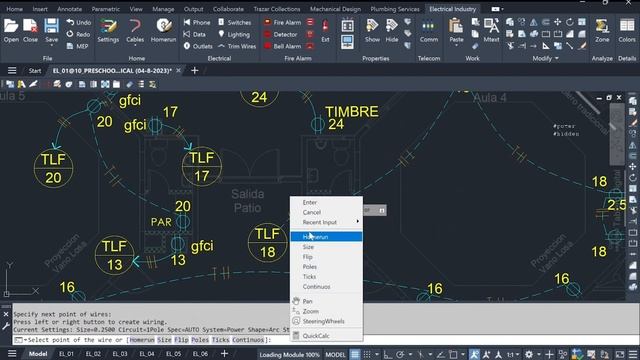Redo the last action
This screenshot has height=360, width=640.
[78, 34]
